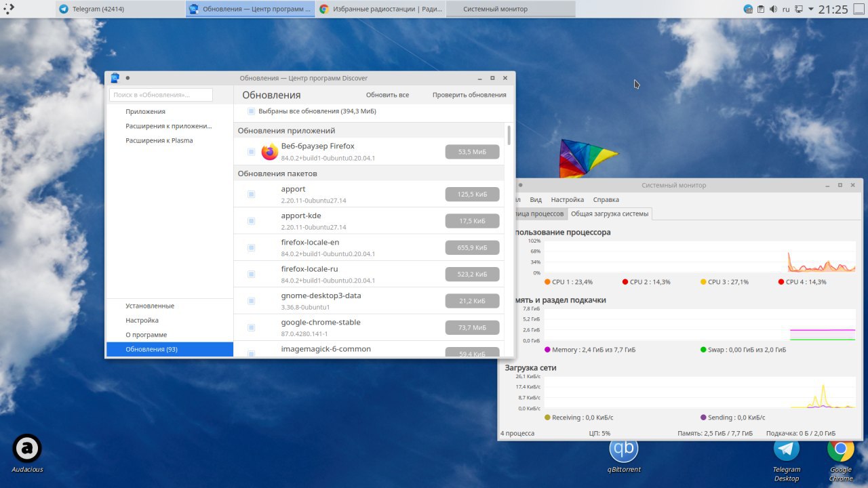Open 'Приложения' in the Discover sidebar
Viewport: 868px width, 488px height.
pyautogui.click(x=170, y=111)
